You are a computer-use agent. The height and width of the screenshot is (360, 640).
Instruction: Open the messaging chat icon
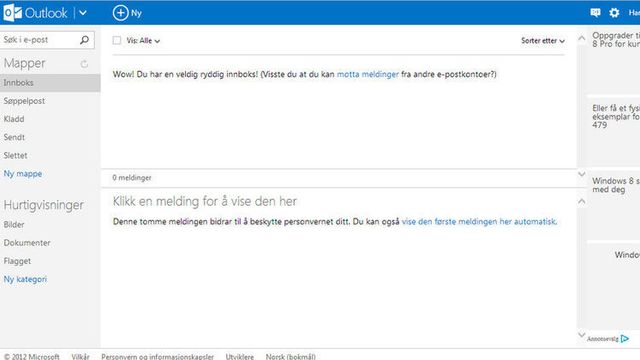[x=595, y=13]
